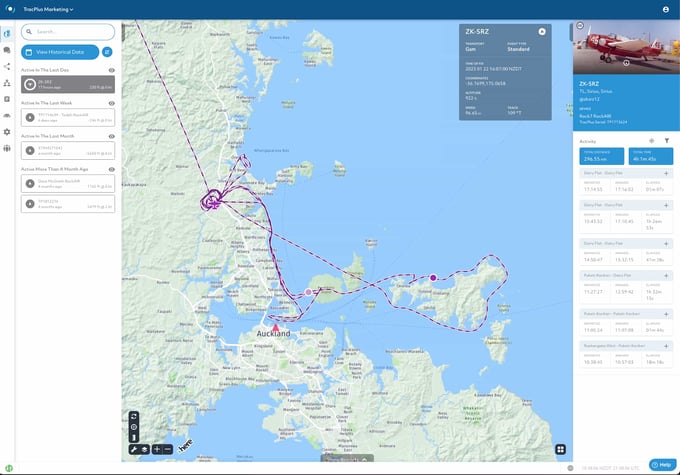Click the map refresh icon
The height and width of the screenshot is (475, 680).
point(134,416)
